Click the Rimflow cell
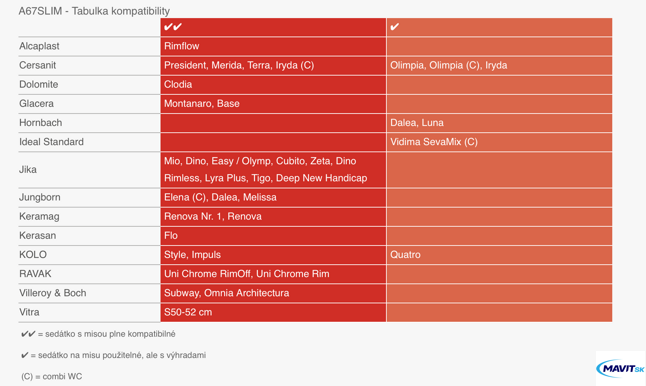 coord(273,46)
